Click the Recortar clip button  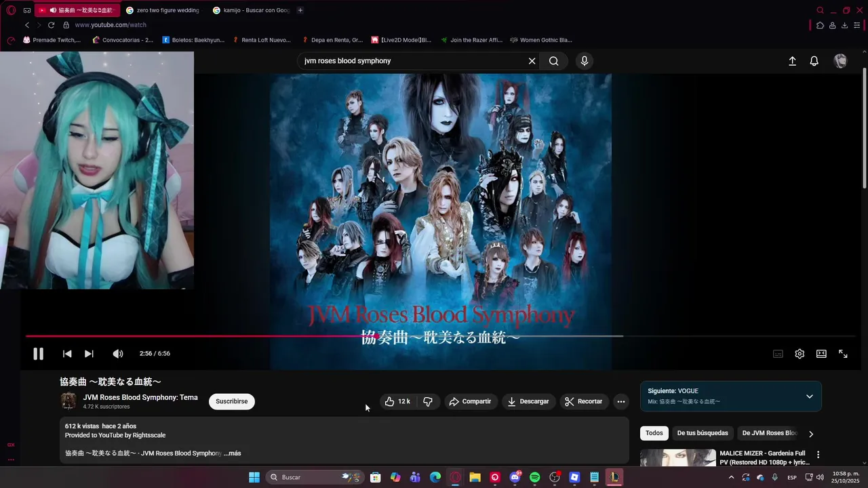(x=584, y=401)
